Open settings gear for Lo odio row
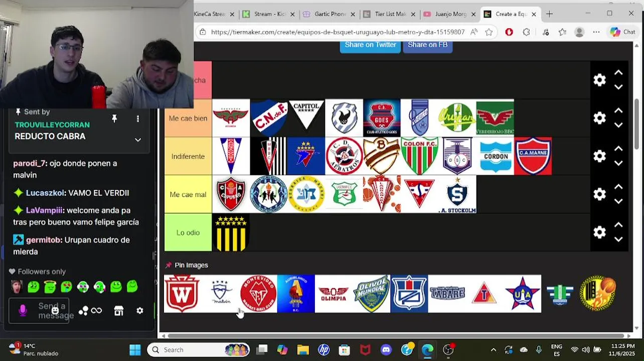The image size is (644, 361). 599,233
